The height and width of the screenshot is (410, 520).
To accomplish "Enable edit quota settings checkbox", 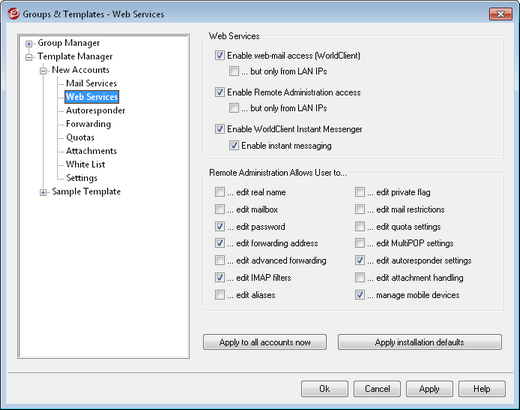I will pos(360,226).
